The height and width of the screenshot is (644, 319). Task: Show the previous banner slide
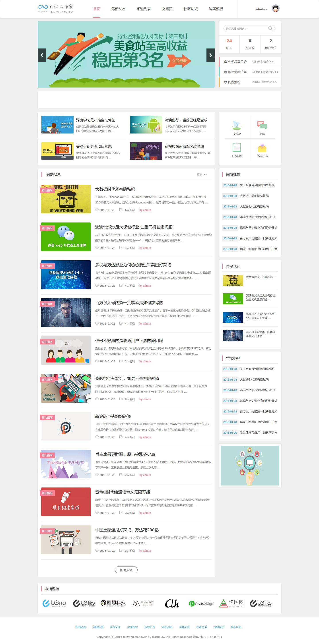[42, 55]
